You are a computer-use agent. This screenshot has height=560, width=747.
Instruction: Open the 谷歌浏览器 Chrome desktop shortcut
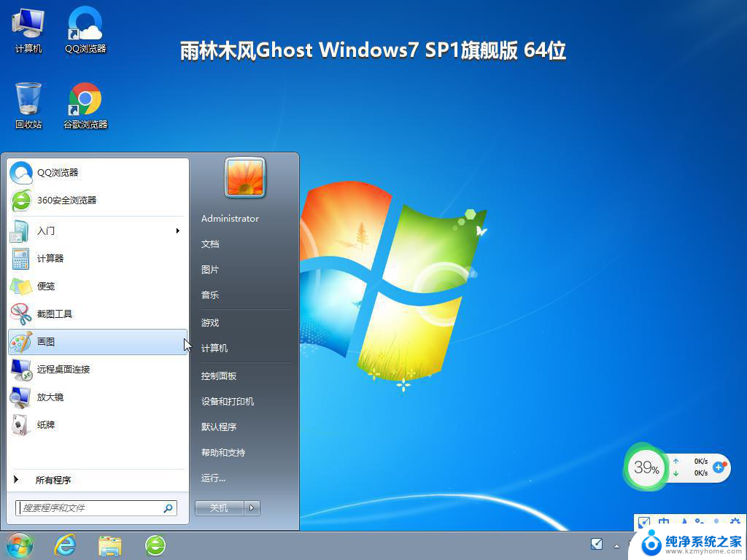tap(85, 106)
